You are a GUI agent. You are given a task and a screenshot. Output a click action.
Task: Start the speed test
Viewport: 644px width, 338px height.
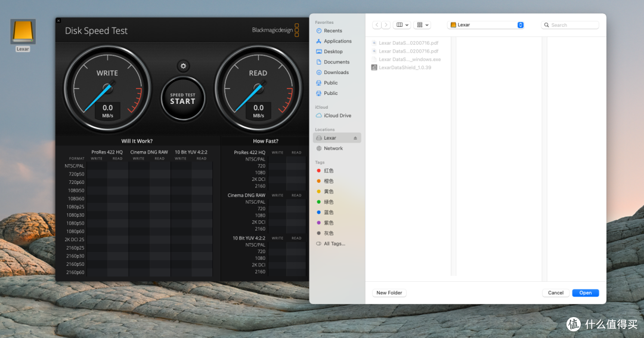(183, 99)
